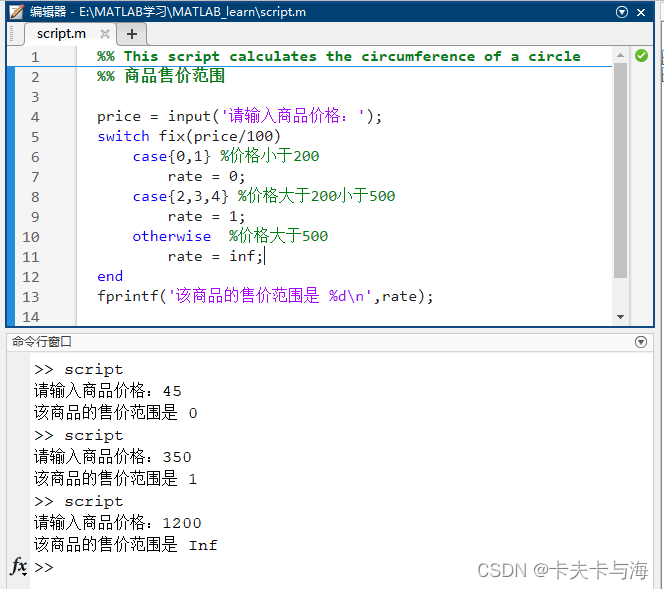
Task: Switch to the script.m tab
Action: coord(61,33)
